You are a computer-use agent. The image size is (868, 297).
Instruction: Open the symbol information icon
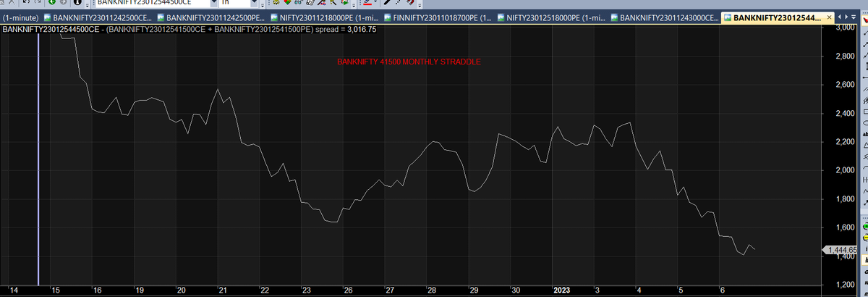tap(78, 2)
